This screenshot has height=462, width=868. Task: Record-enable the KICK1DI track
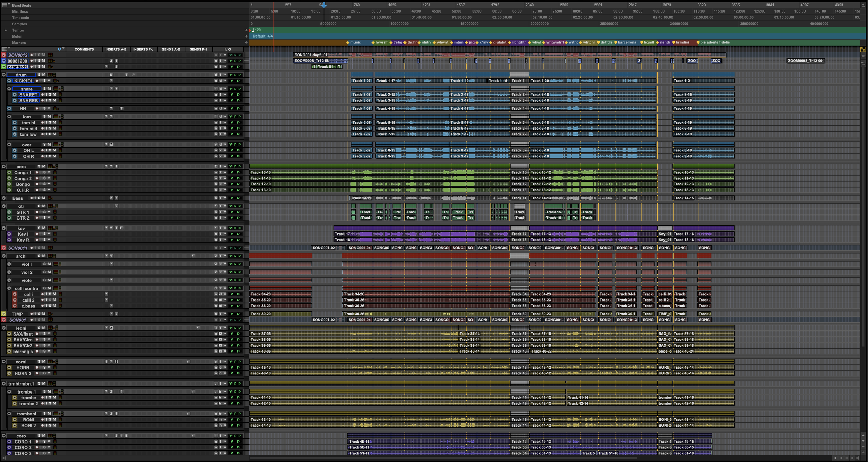tap(37, 81)
